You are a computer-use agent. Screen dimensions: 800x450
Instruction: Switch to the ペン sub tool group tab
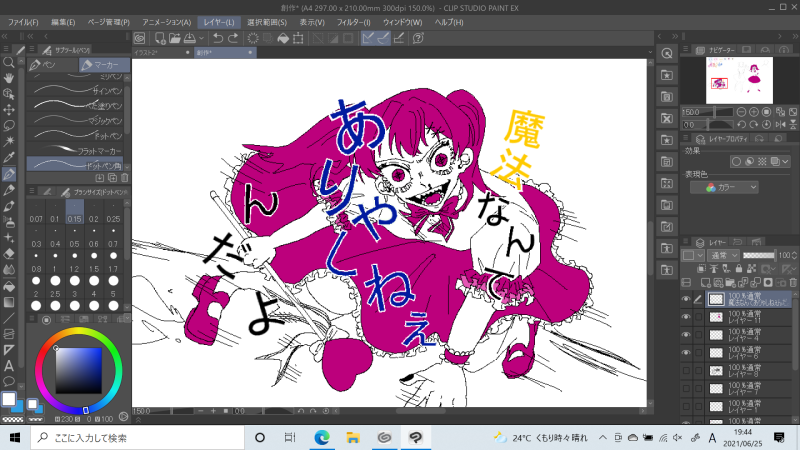53,65
